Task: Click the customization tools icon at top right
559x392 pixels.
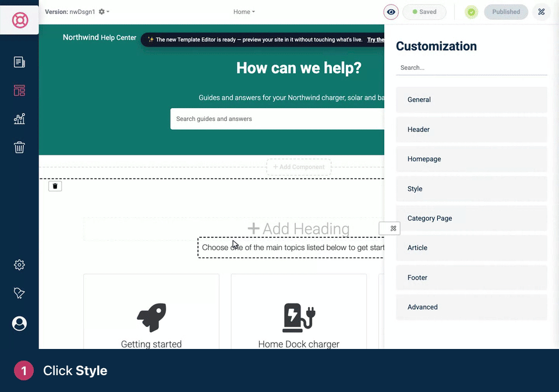Action: [x=541, y=12]
